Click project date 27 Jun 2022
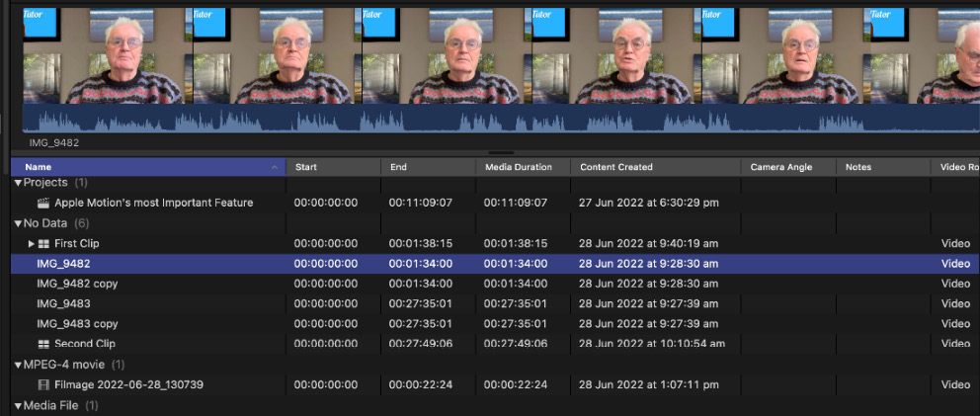The width and height of the screenshot is (980, 416). [649, 203]
